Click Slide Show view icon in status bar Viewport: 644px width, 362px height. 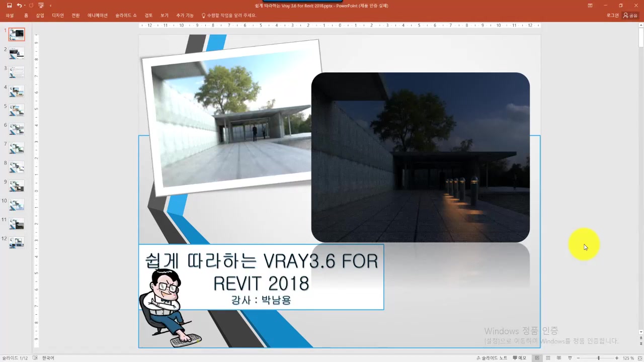click(x=569, y=358)
